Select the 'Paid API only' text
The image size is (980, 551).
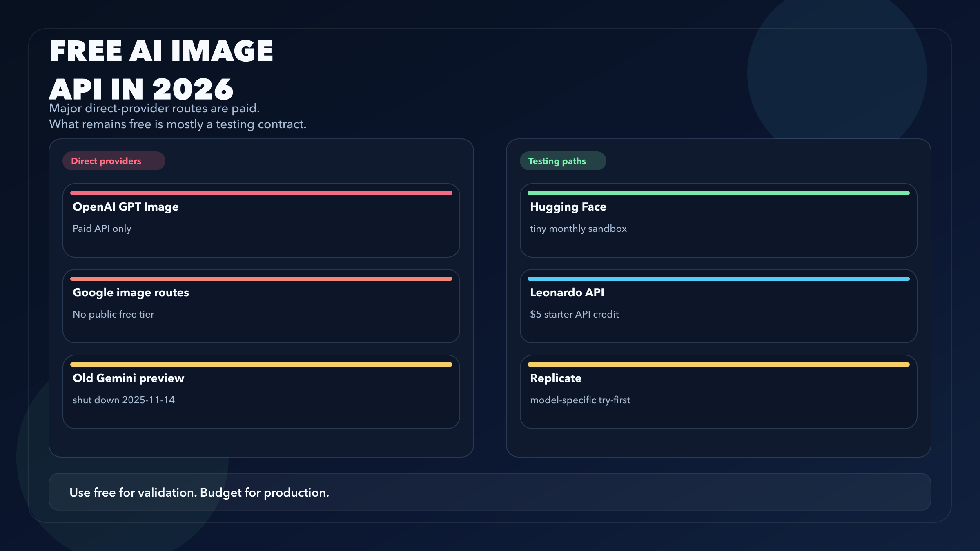(x=102, y=229)
